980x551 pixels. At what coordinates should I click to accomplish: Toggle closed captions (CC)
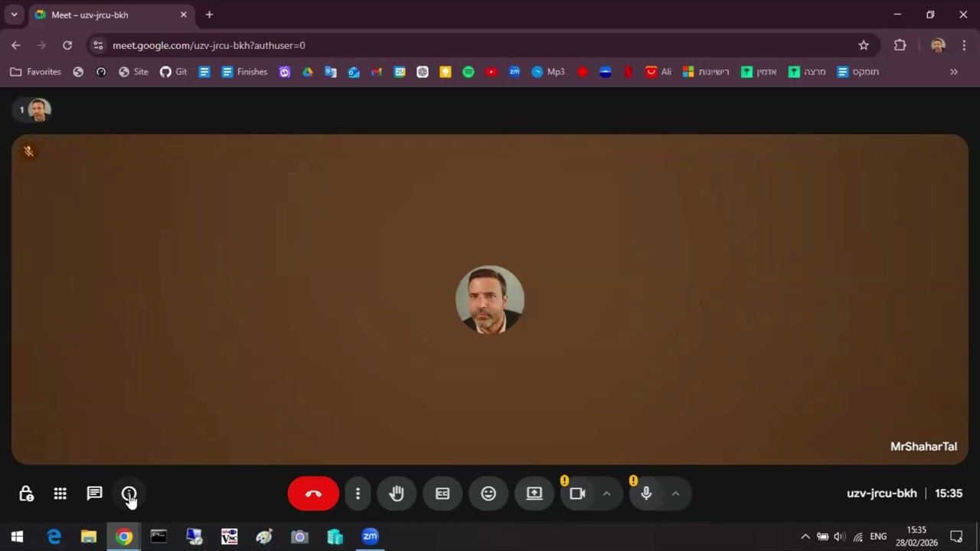coord(443,494)
